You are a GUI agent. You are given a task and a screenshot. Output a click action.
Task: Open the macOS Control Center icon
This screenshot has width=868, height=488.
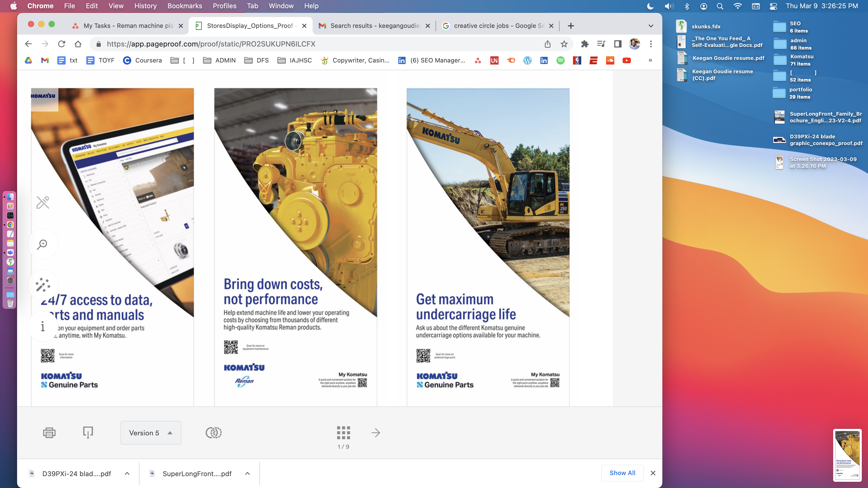click(773, 6)
